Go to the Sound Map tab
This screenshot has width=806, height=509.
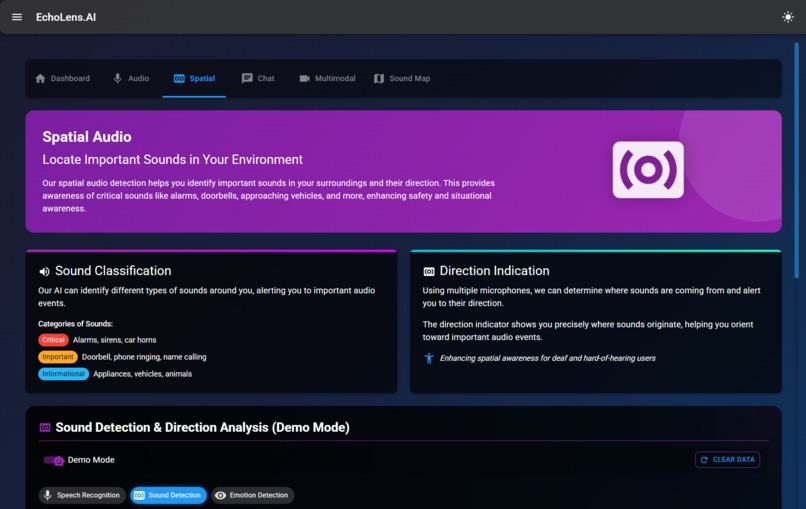401,78
